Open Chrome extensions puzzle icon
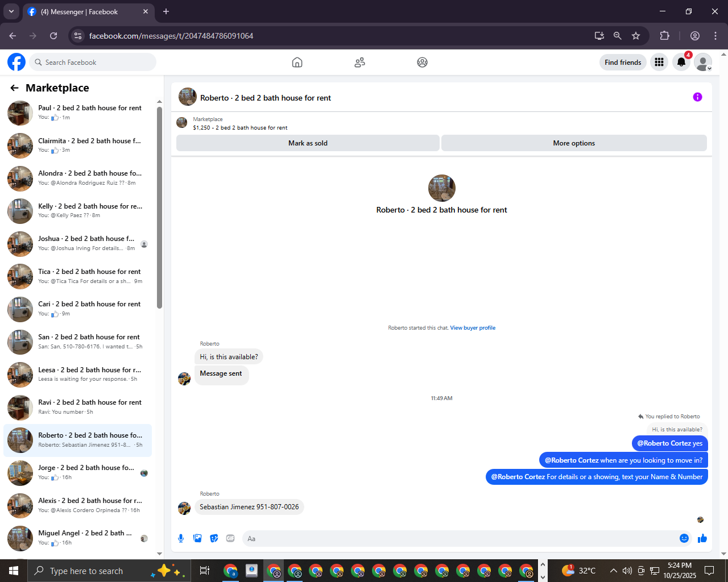Screen dimensions: 728x582 [664, 36]
